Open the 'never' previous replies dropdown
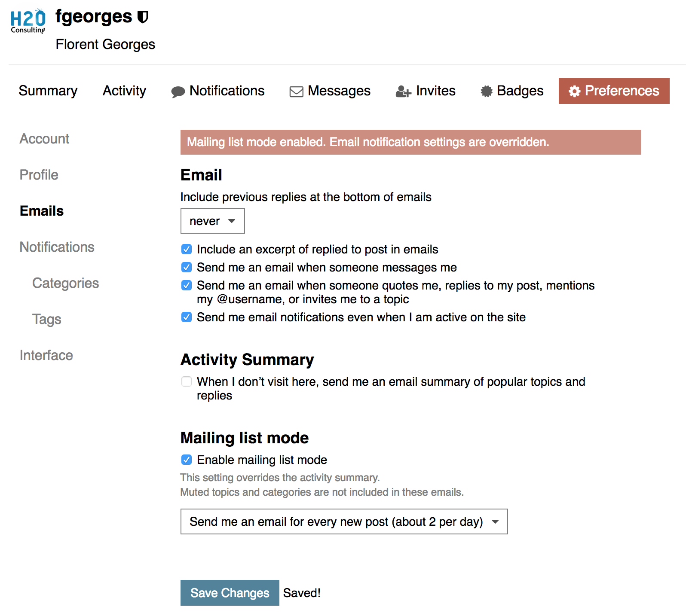686x616 pixels. pyautogui.click(x=212, y=221)
